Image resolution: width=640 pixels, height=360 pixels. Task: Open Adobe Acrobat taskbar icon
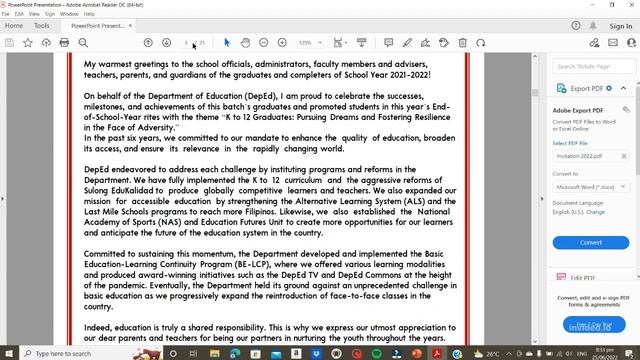click(x=437, y=353)
